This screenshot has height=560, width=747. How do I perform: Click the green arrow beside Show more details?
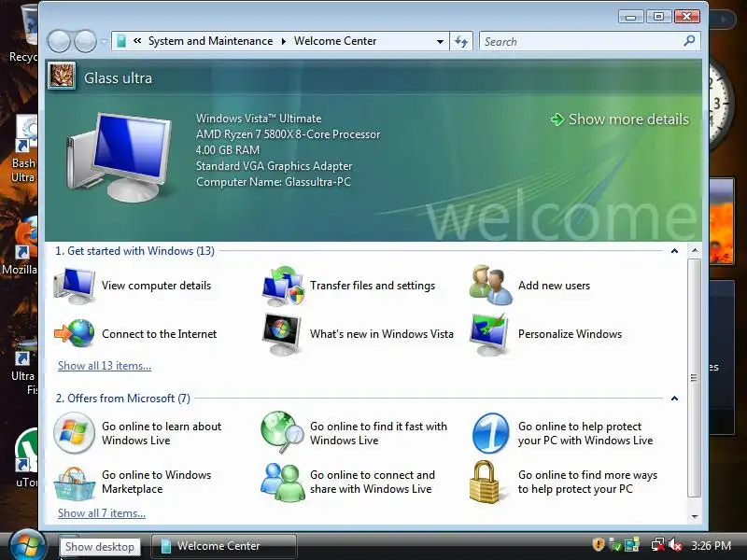point(557,119)
